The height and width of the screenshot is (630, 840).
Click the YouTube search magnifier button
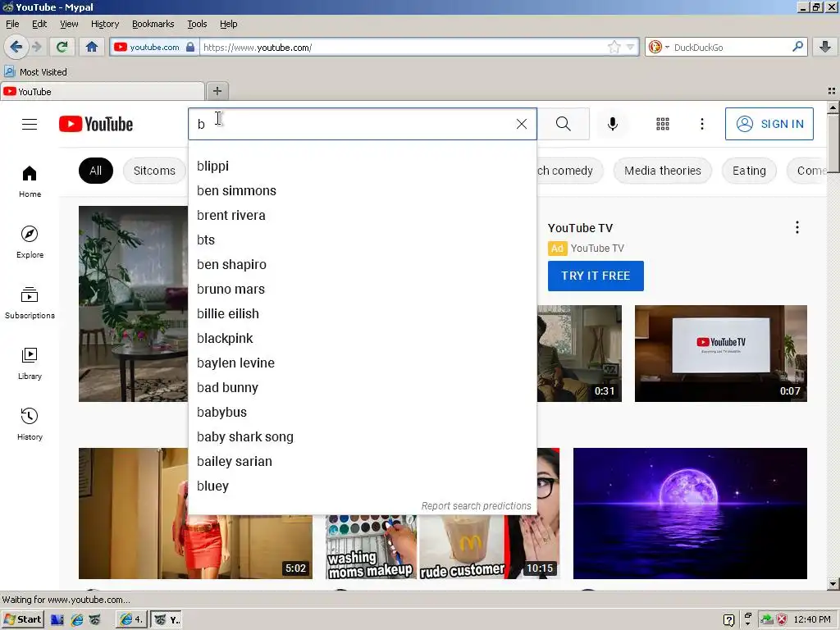point(563,125)
